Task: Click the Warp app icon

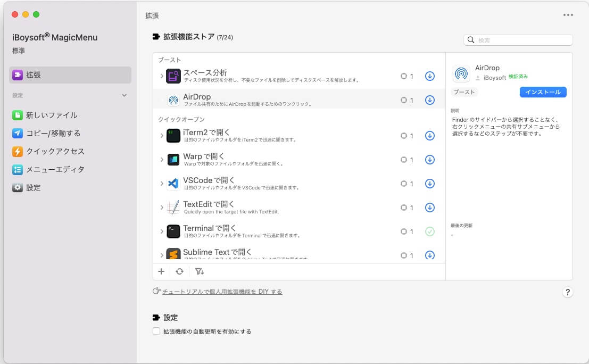Action: [173, 160]
